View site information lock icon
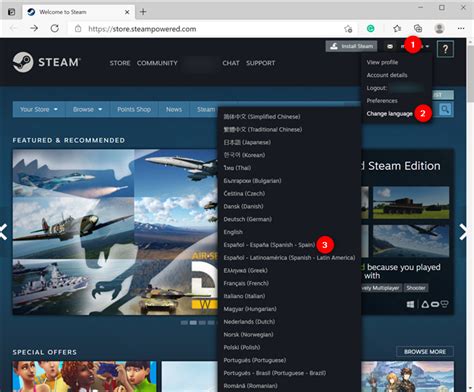474x392 pixels. 78,29
